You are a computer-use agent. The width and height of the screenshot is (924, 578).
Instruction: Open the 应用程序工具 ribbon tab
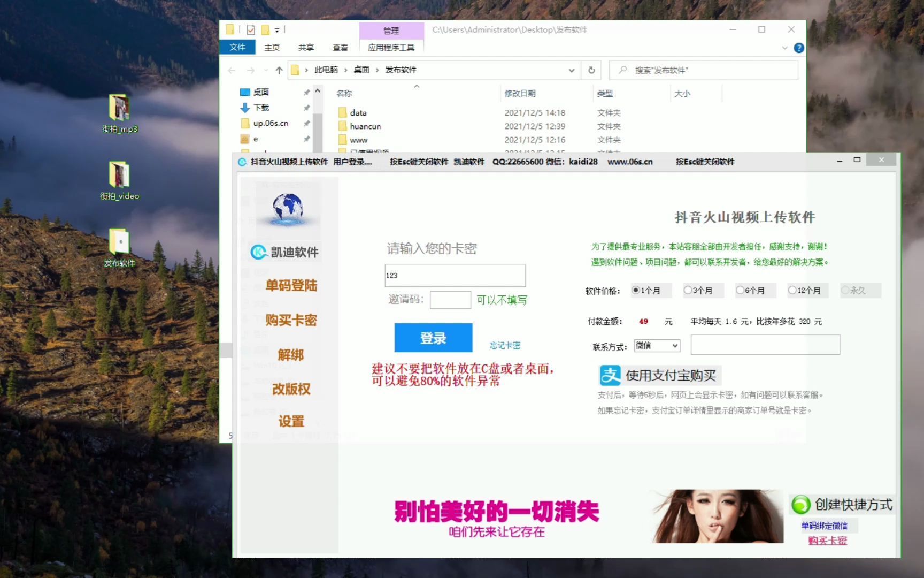[391, 48]
